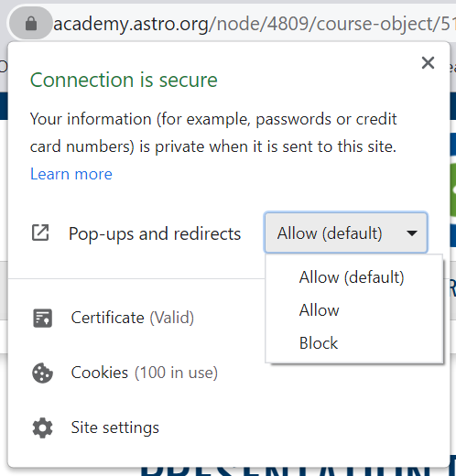Click the Certificate icon
This screenshot has width=456, height=476.
tap(42, 318)
